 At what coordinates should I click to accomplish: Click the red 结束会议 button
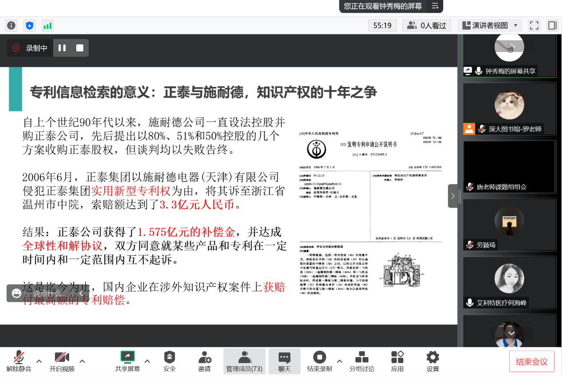[531, 361]
